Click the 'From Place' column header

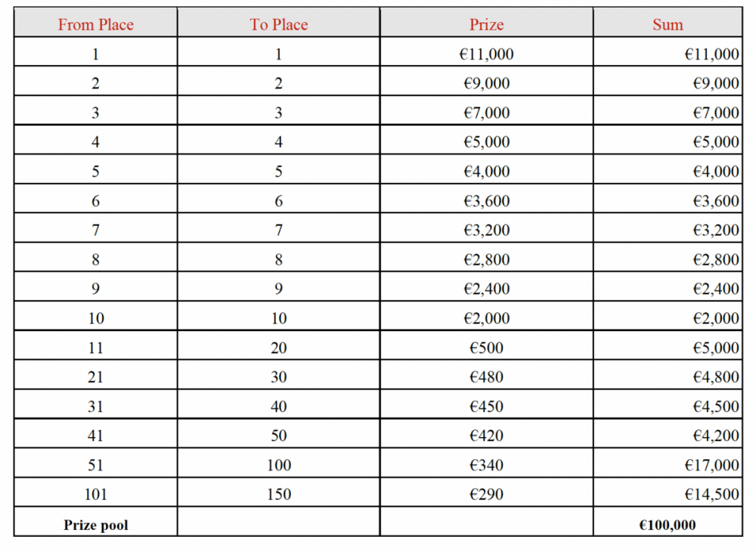(x=95, y=24)
